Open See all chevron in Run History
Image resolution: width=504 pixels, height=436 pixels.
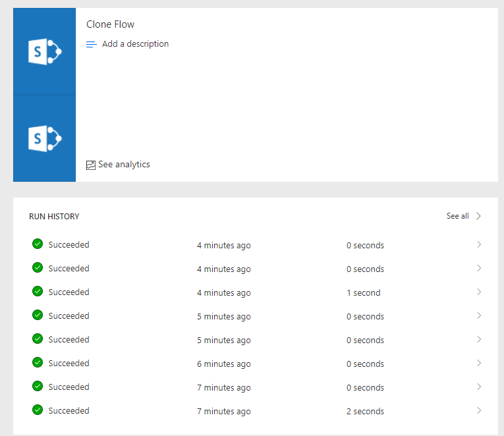478,216
